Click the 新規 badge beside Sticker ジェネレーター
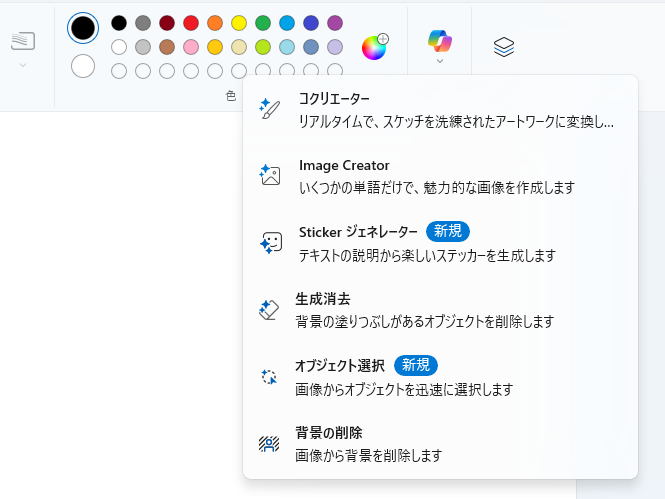The height and width of the screenshot is (499, 665). pyautogui.click(x=447, y=231)
